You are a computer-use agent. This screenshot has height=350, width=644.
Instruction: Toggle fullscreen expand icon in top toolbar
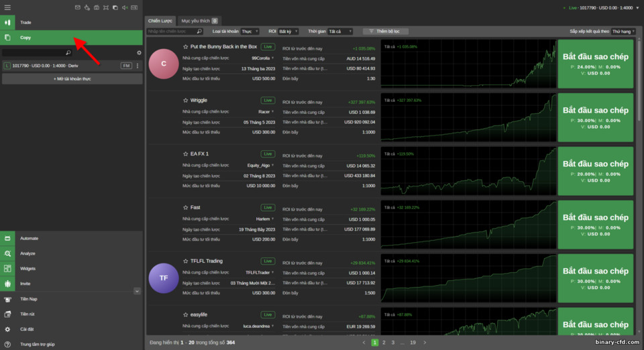point(106,7)
